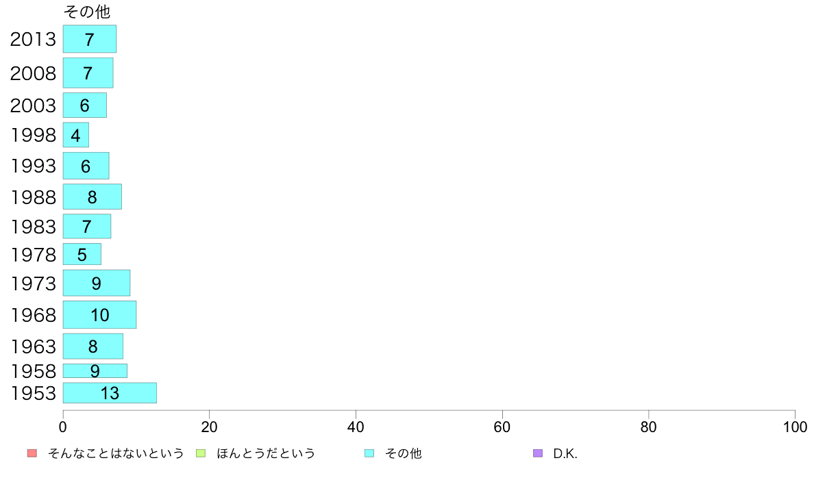Select the 1993 bar showing 6
Viewport: 814px width, 504px height.
click(86, 166)
